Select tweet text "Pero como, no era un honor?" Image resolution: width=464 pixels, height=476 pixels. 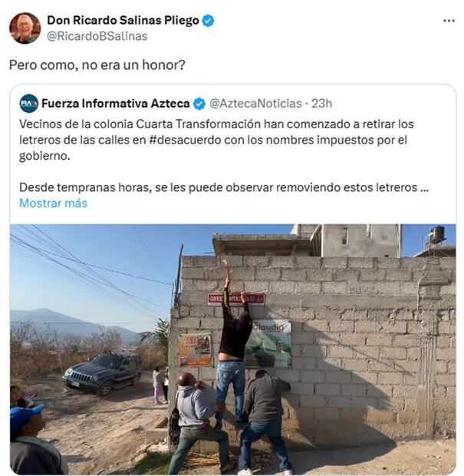click(x=97, y=65)
